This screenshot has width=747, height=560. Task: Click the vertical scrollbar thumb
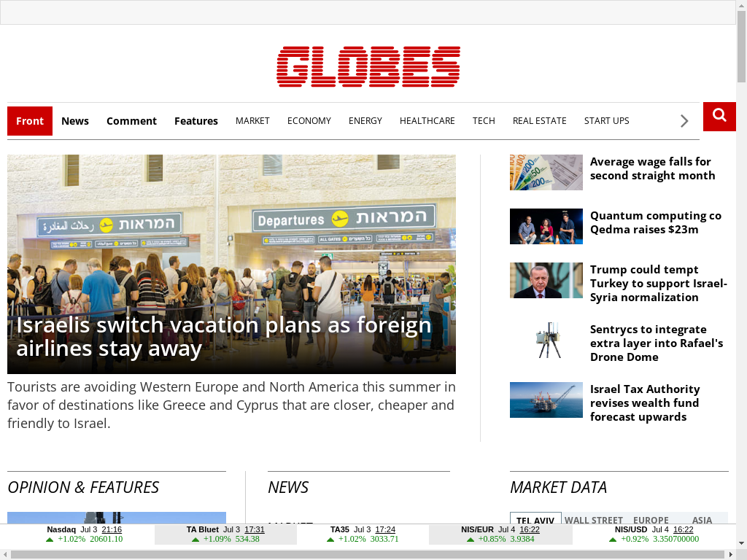click(x=742, y=46)
